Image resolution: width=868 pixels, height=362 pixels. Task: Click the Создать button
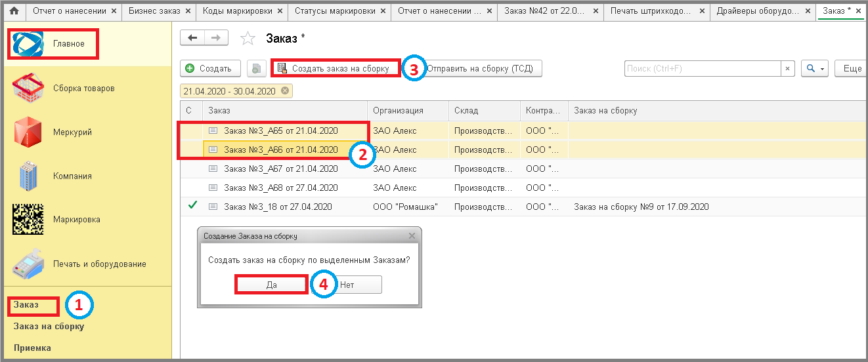tap(209, 68)
